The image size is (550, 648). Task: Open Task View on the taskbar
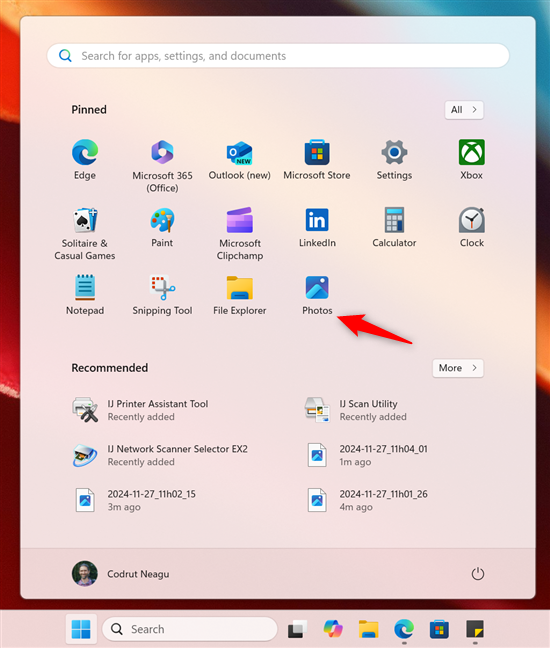point(297,629)
